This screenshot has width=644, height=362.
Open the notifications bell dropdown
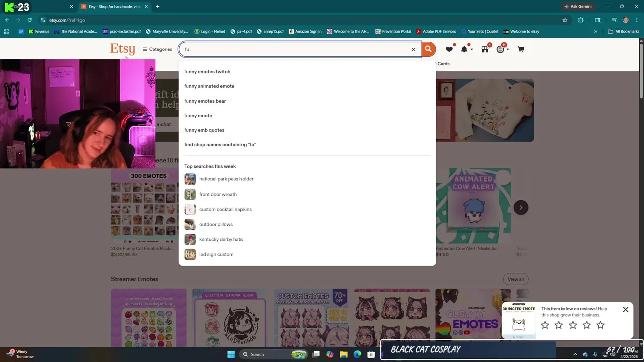click(x=466, y=49)
